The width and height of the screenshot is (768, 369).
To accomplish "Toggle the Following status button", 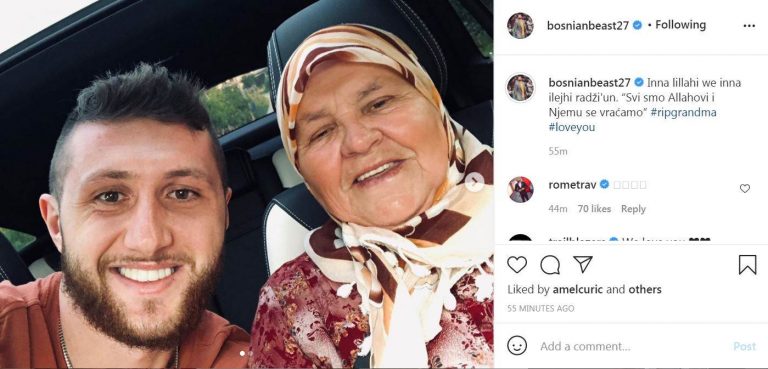I will [680, 25].
